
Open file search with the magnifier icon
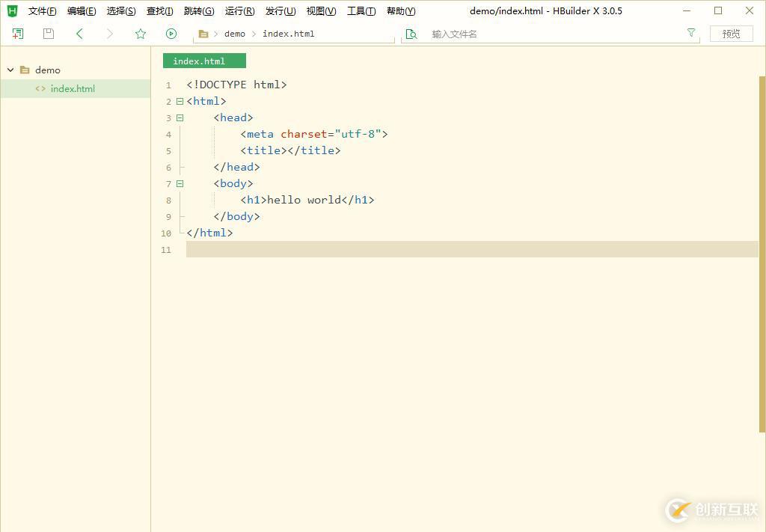pos(411,34)
